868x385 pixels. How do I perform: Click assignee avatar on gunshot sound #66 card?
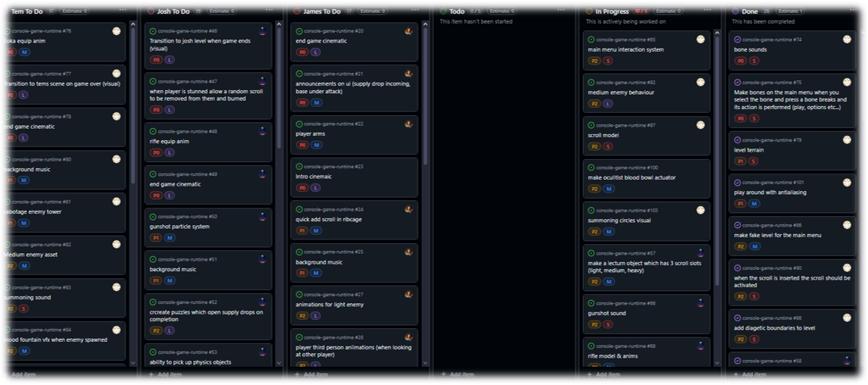(701, 303)
